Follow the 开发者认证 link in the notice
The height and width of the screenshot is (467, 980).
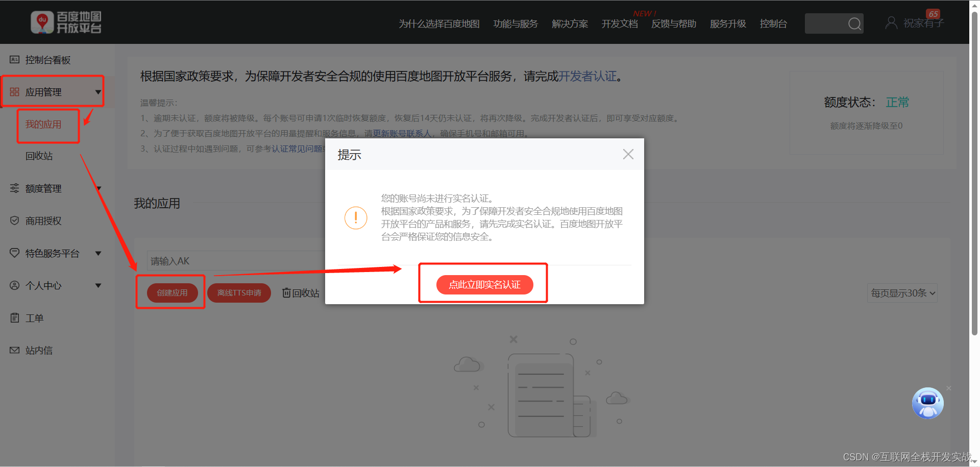click(x=588, y=77)
